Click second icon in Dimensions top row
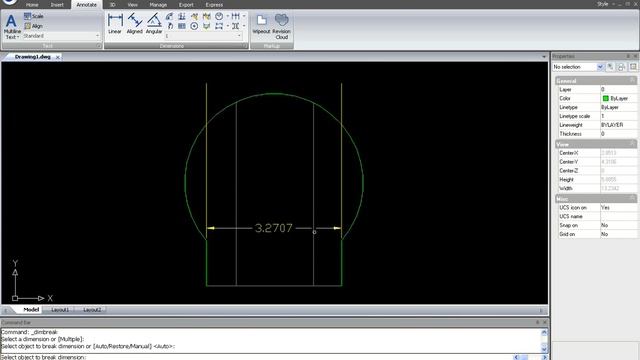 pos(182,16)
